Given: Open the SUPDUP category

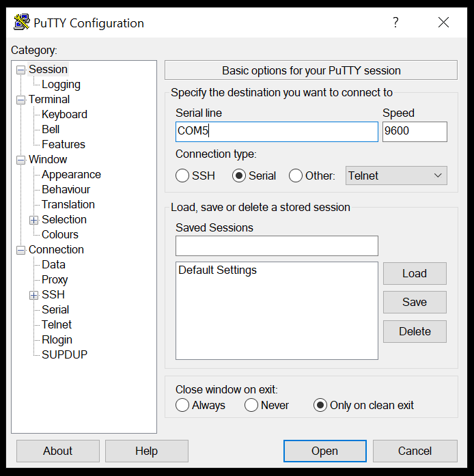Looking at the screenshot, I should [x=64, y=354].
